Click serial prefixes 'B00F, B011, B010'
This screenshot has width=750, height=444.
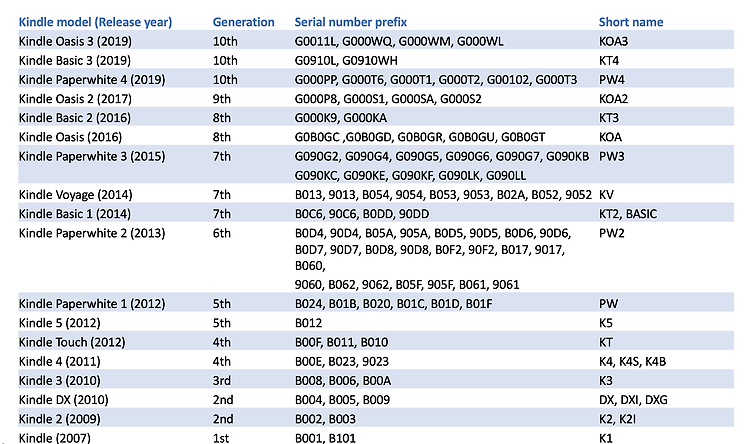click(x=342, y=342)
